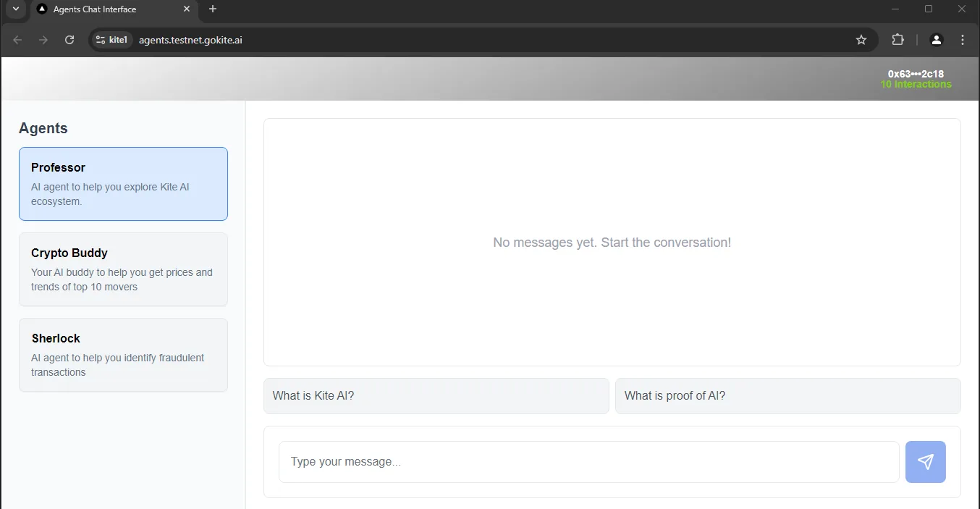The image size is (980, 509).
Task: Open the browser extensions puzzle icon
Action: pos(897,40)
